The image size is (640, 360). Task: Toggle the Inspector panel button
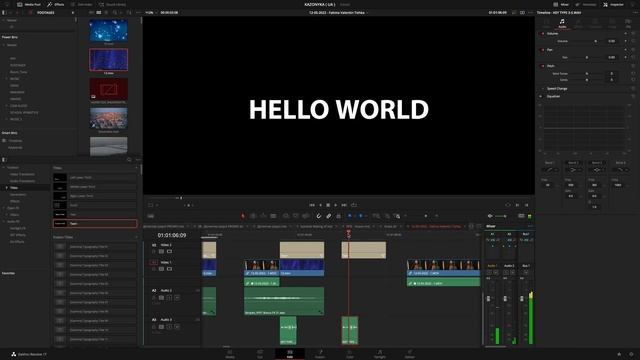613,4
